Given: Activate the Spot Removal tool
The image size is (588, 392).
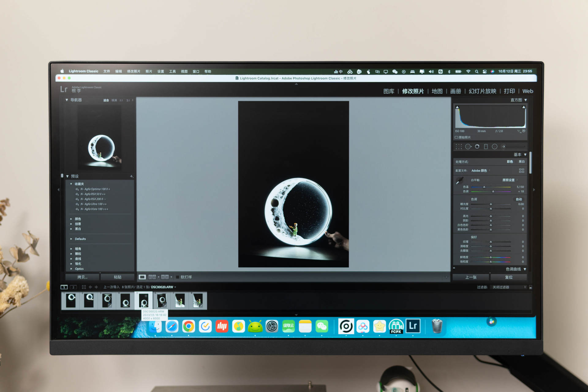Looking at the screenshot, I should [x=468, y=147].
